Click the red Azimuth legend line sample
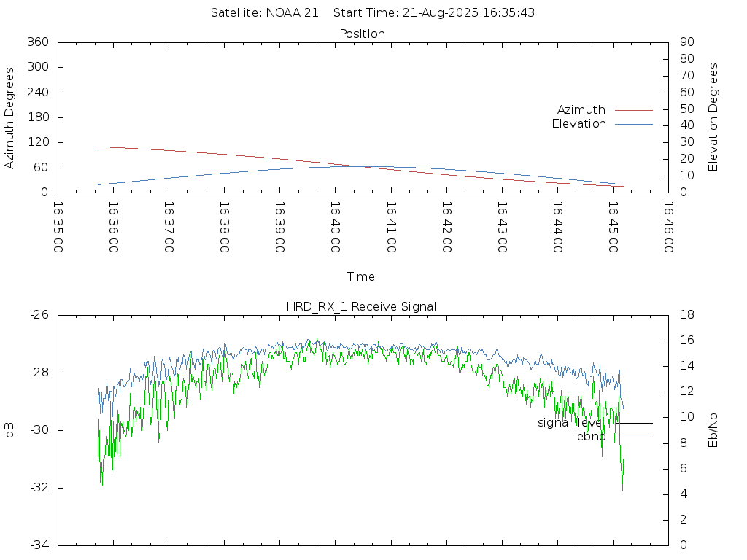Viewport: 747px width, 560px height. pos(634,111)
